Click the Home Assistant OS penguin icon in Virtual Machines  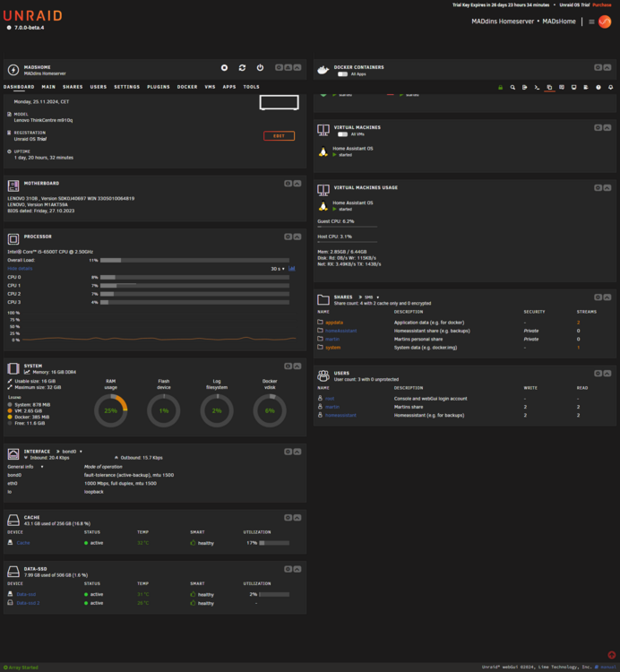[x=323, y=151]
